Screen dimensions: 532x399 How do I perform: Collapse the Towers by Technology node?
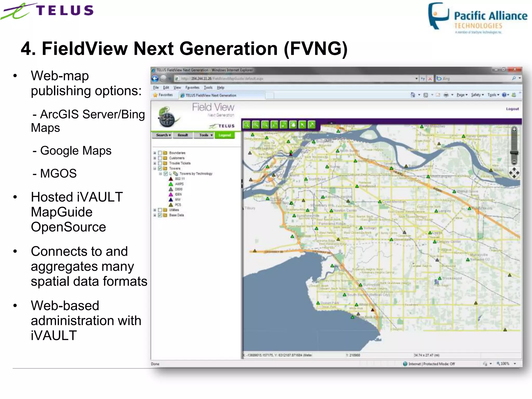[x=160, y=174]
